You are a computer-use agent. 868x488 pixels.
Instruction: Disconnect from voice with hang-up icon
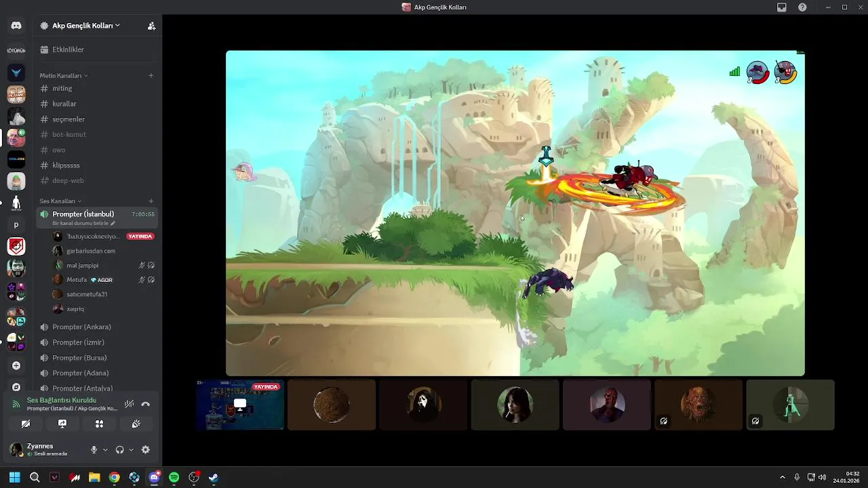coord(145,404)
